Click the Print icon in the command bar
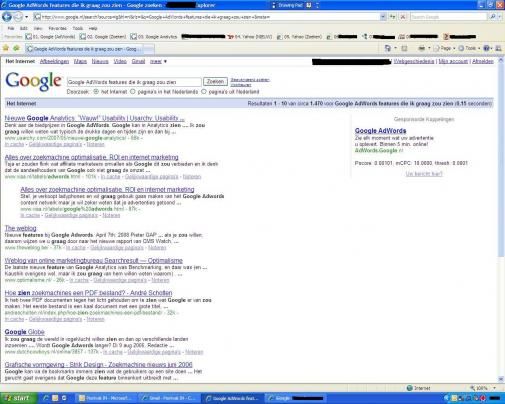This screenshot has height=404, width=505. point(421,48)
